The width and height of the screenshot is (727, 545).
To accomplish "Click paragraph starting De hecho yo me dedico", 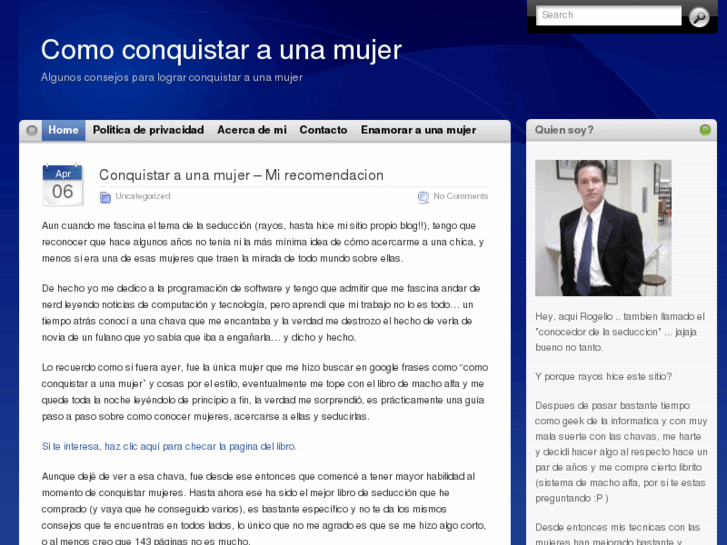I will tap(261, 313).
